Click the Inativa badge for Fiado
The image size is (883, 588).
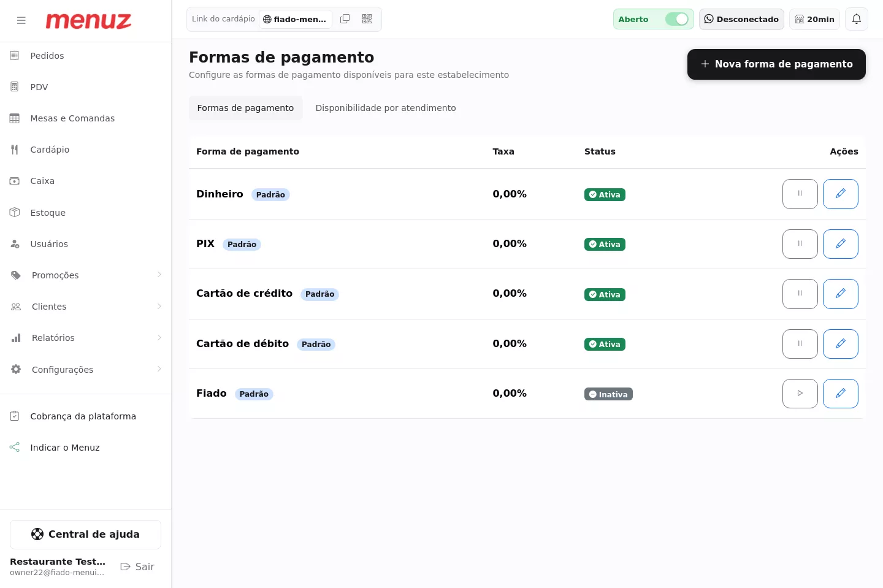pyautogui.click(x=608, y=394)
